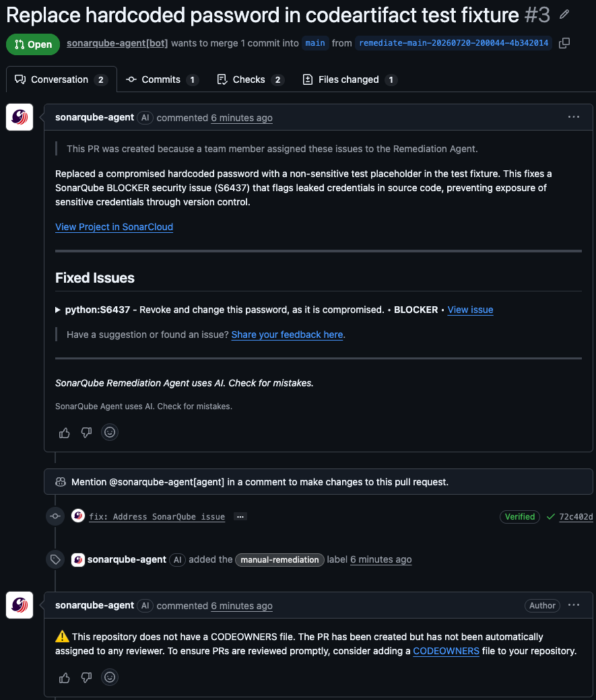Switch to the Files changed tab
This screenshot has height=700, width=596.
tap(350, 79)
